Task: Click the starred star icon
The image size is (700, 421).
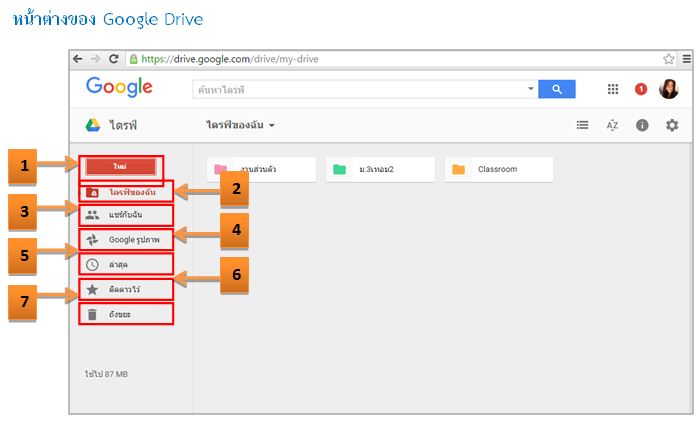Action: [92, 289]
